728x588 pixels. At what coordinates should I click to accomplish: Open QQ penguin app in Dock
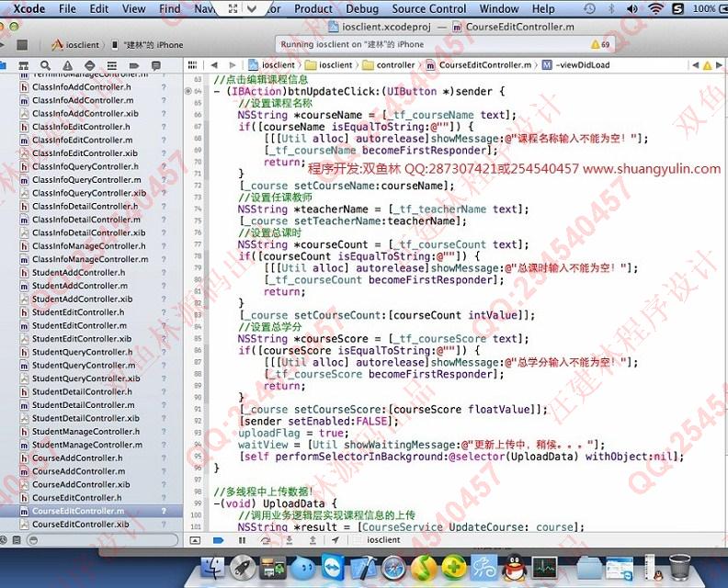tap(514, 567)
